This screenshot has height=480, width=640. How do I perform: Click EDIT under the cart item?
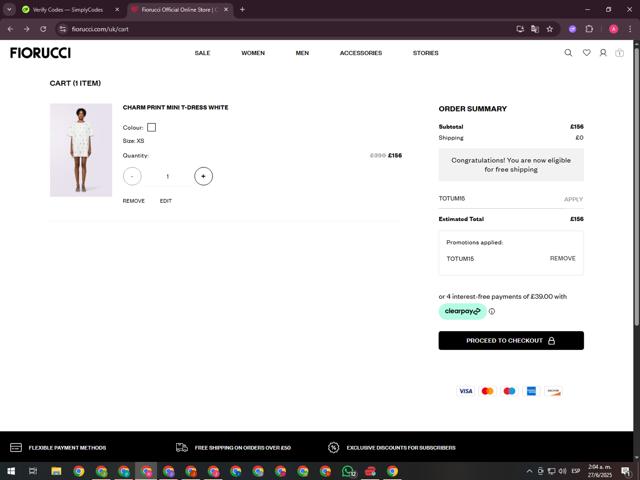click(166, 201)
